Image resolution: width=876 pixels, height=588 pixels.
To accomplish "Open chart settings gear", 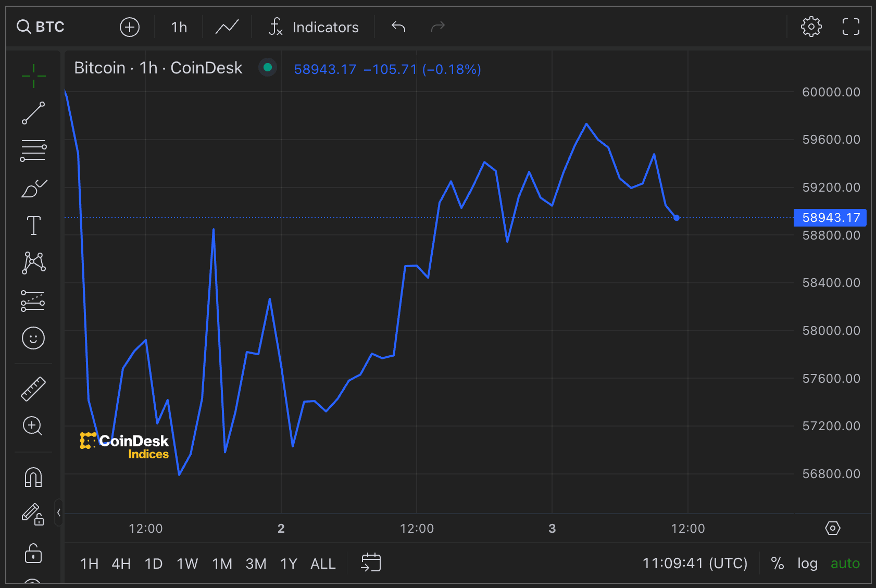I will click(811, 27).
